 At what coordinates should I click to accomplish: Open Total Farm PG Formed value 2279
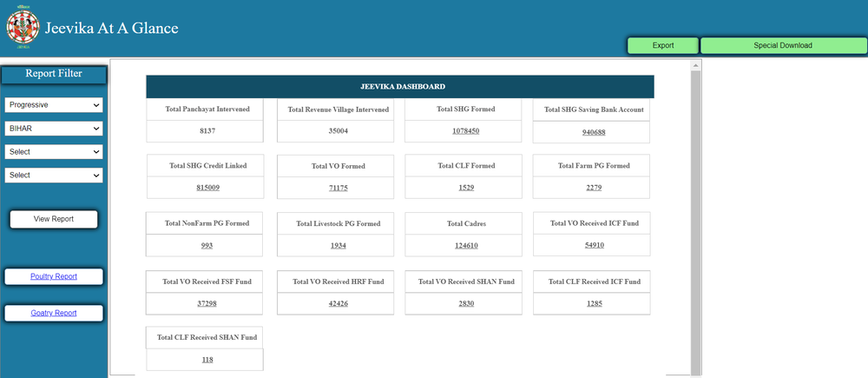coord(594,188)
